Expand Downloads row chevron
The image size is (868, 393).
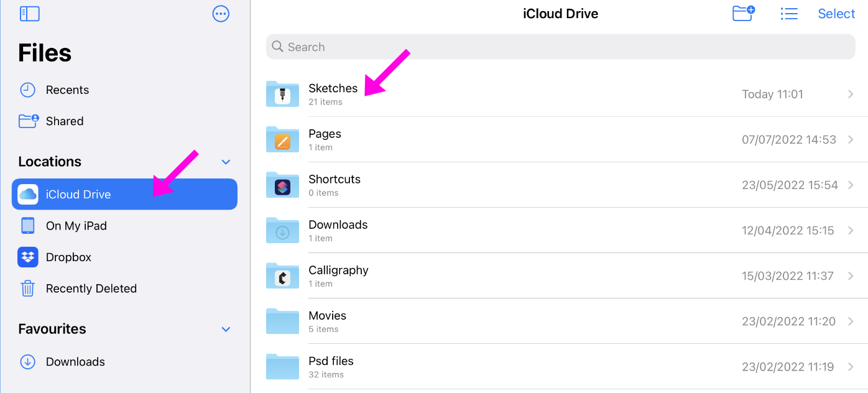[x=851, y=230]
